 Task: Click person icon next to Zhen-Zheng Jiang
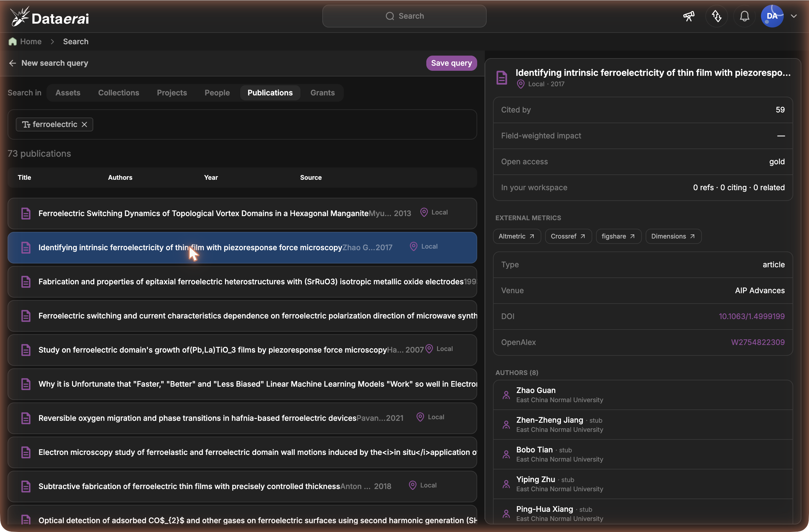[x=506, y=425]
